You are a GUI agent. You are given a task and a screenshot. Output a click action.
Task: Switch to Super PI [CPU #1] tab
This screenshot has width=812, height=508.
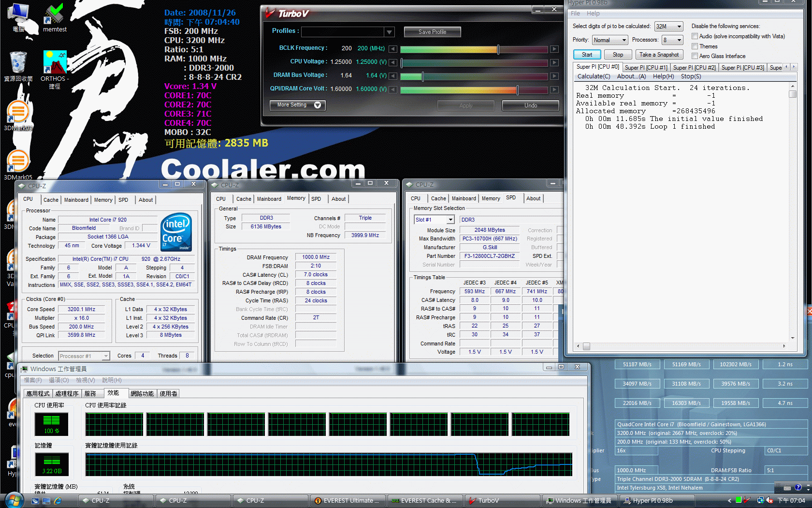point(646,68)
